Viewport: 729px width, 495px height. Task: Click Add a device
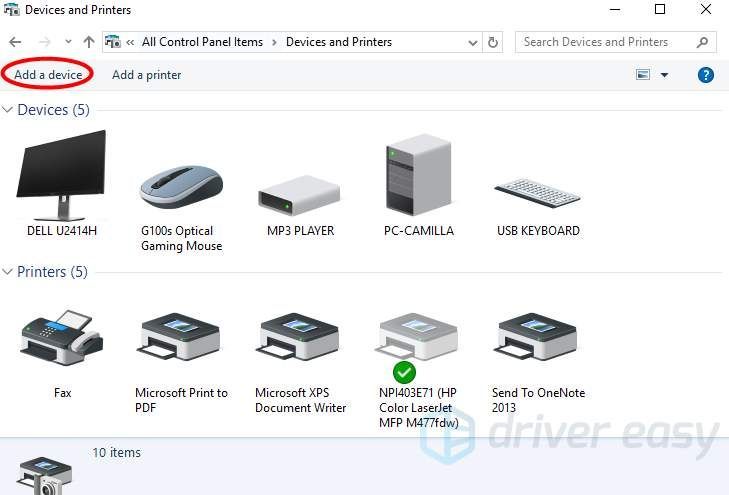coord(48,75)
